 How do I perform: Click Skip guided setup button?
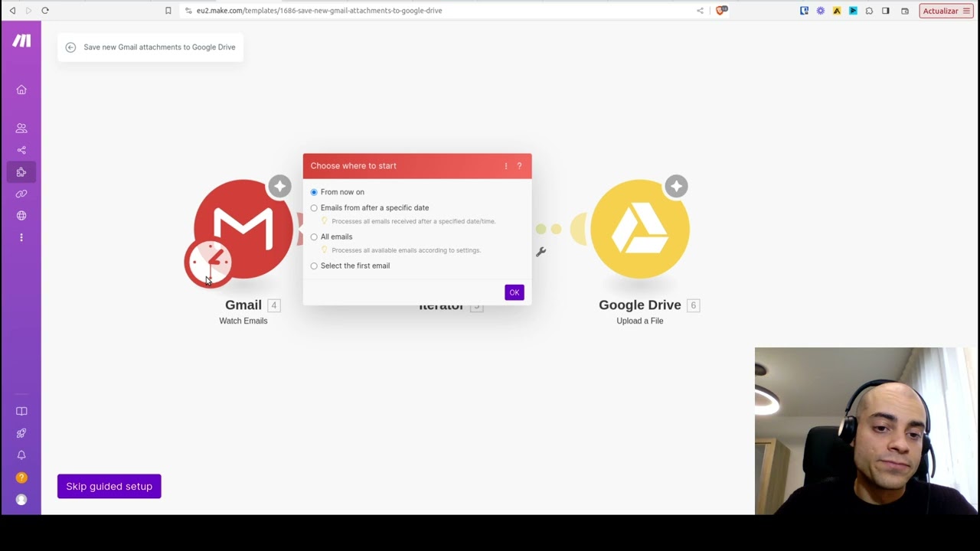pyautogui.click(x=109, y=487)
